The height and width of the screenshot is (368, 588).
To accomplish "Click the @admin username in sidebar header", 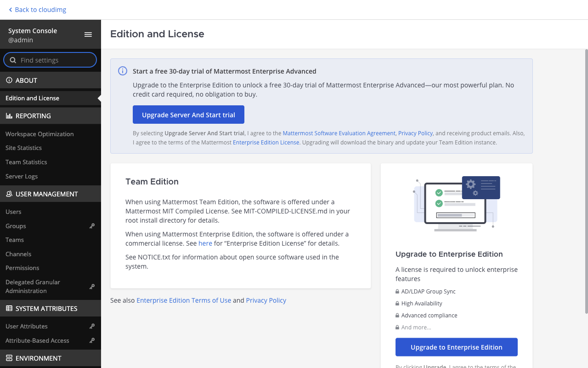I will pos(21,40).
